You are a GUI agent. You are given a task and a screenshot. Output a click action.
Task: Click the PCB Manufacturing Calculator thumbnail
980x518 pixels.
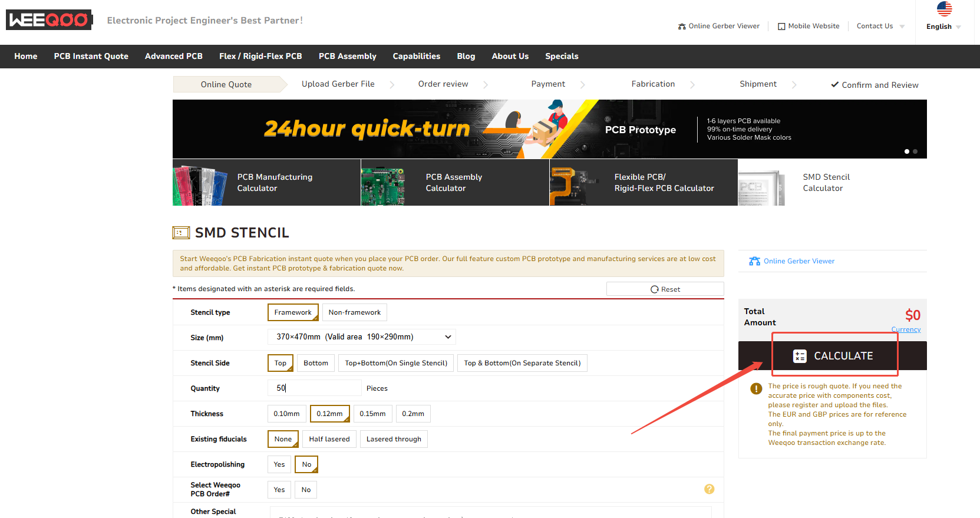pos(200,183)
